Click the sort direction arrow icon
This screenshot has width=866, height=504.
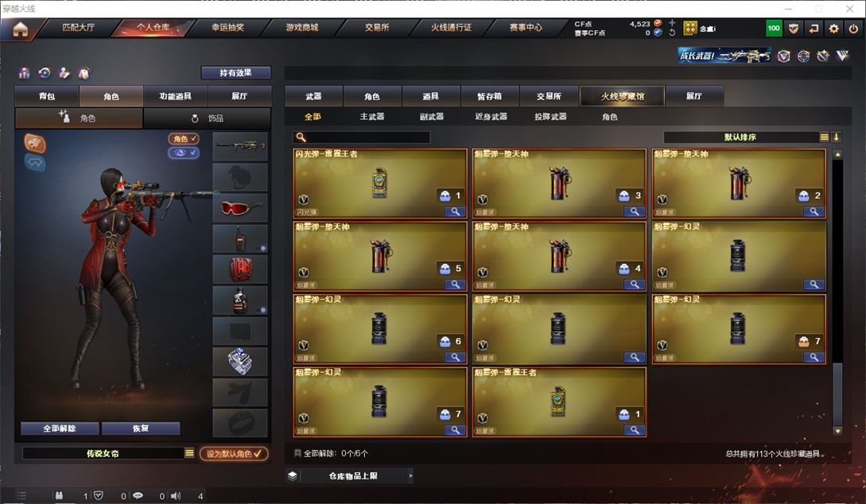[836, 137]
